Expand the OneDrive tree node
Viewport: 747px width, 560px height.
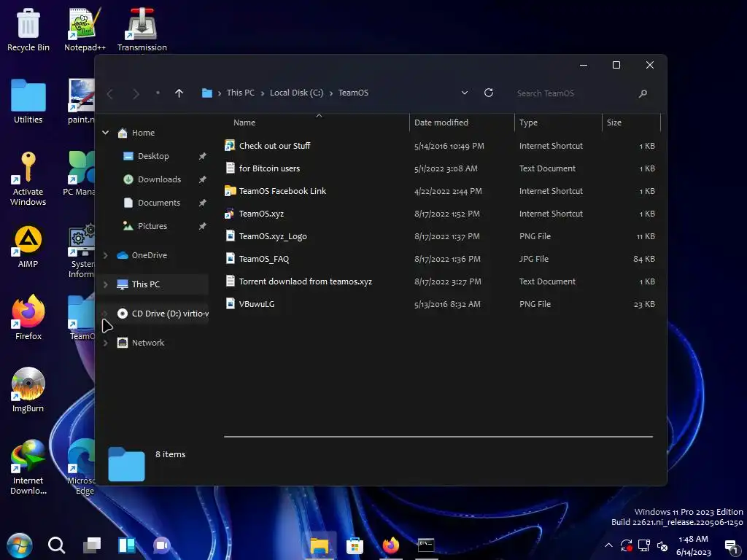(x=105, y=255)
